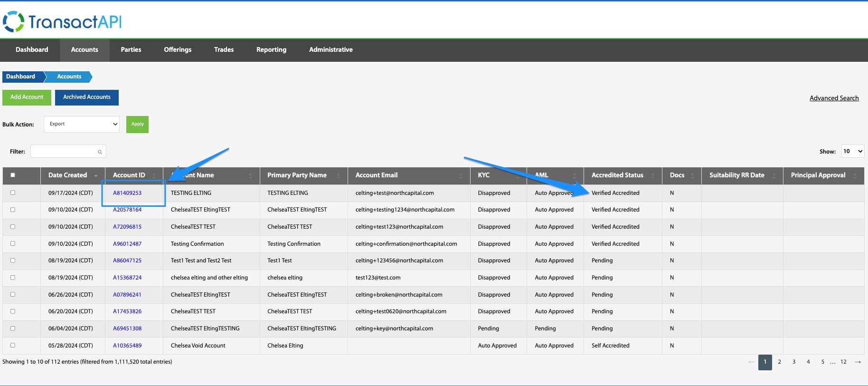Click 'chelsea elting and other elting' name
Viewport: 868px width, 386px height.
(209, 278)
